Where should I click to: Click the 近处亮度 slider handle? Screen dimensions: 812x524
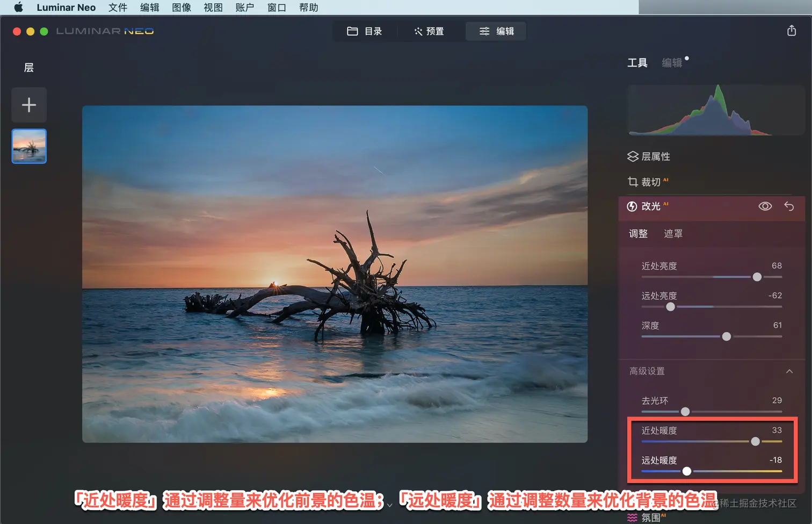tap(757, 277)
